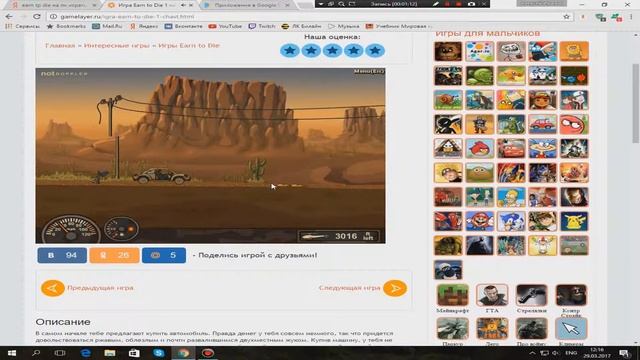Viewport: 640px width, 360px height.
Task: Open the Batman game thumbnail
Action: tap(480, 246)
